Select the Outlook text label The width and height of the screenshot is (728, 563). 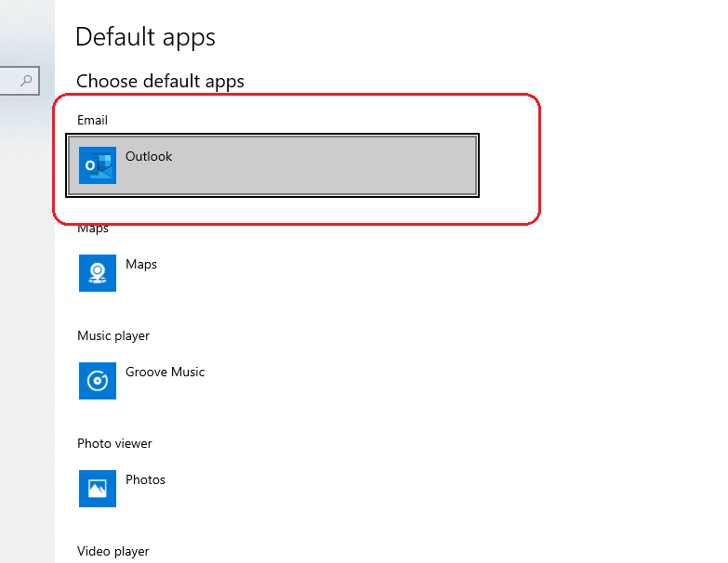point(149,156)
